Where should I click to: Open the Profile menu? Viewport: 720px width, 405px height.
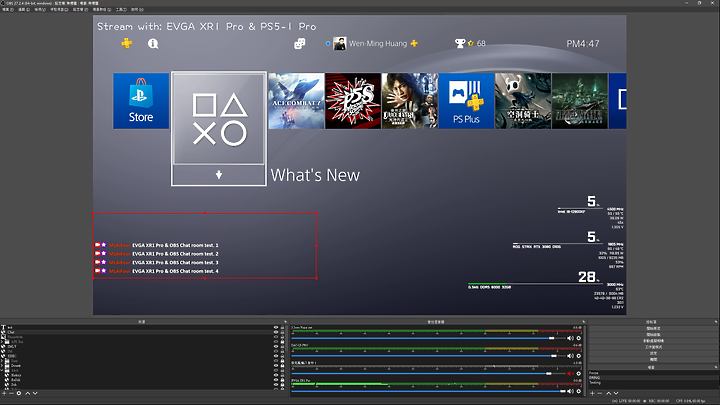click(80, 9)
